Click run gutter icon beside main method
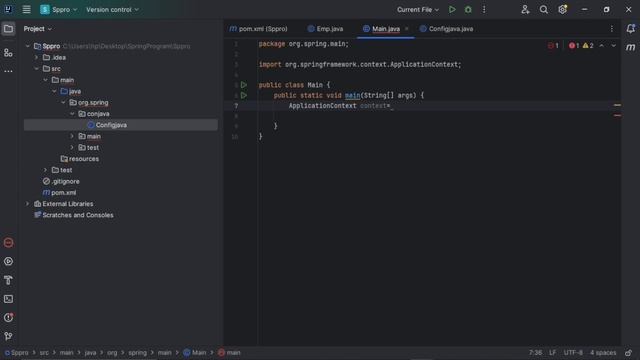The width and height of the screenshot is (640, 360). (x=244, y=96)
